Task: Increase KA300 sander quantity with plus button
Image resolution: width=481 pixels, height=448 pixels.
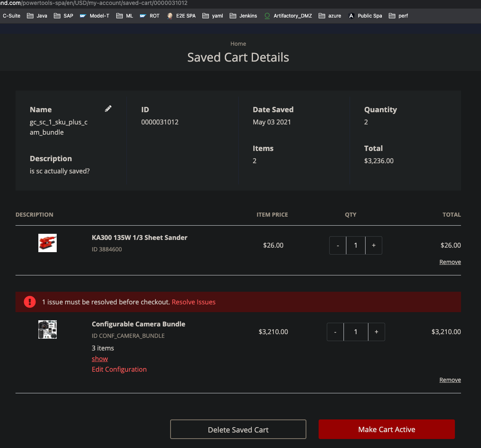Action: coord(373,245)
